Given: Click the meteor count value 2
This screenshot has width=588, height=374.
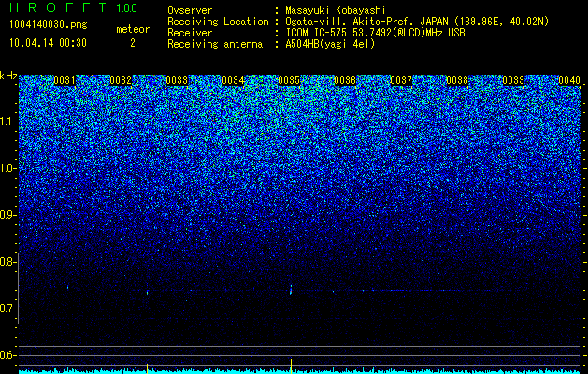Looking at the screenshot, I should (x=133, y=43).
